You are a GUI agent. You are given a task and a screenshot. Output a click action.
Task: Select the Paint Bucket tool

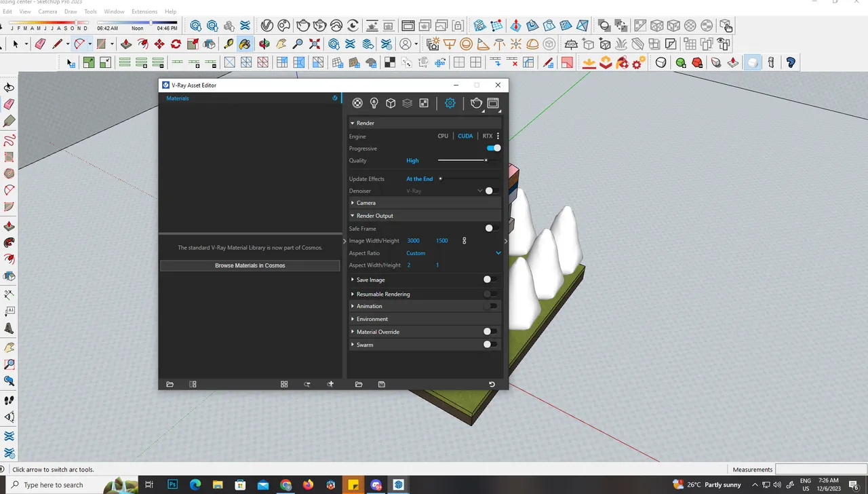(x=245, y=44)
